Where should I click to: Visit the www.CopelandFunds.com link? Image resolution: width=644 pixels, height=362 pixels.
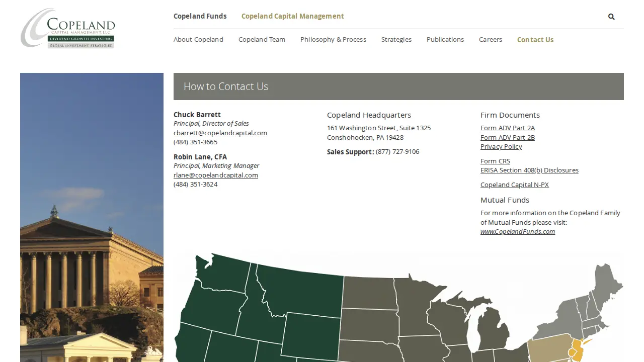coord(518,231)
